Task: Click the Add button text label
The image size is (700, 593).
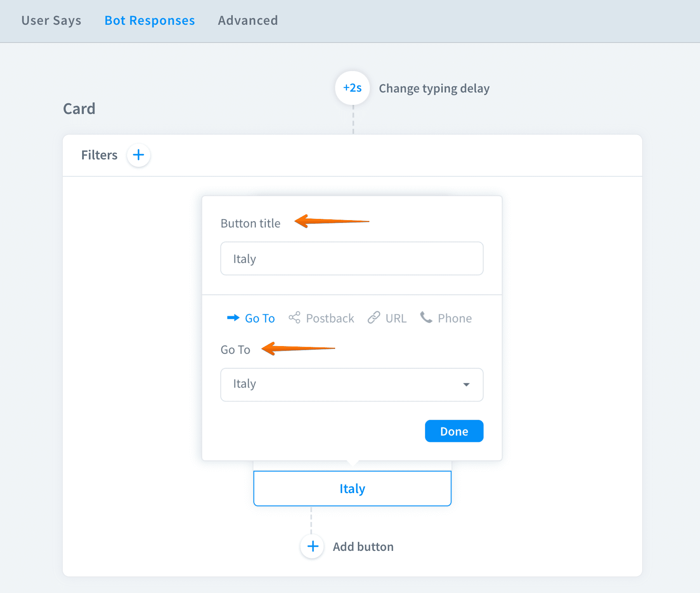Action: (x=363, y=547)
